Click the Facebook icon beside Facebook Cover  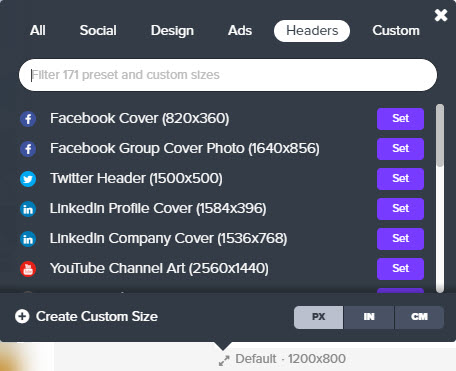point(28,119)
